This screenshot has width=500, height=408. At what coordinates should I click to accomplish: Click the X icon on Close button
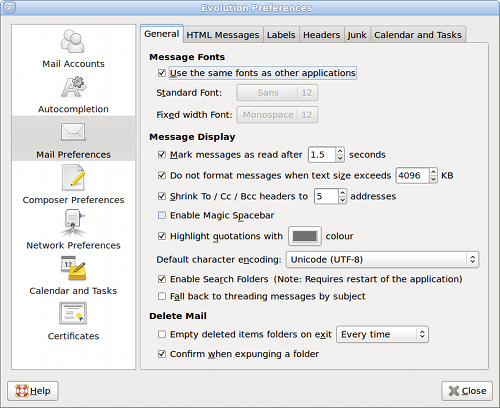[454, 391]
